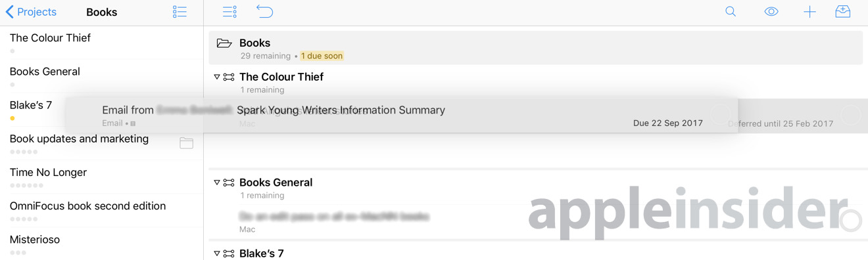Screen dimensions: 868x260
Task: Collapse Books General disclosure triangle
Action: pyautogui.click(x=217, y=183)
